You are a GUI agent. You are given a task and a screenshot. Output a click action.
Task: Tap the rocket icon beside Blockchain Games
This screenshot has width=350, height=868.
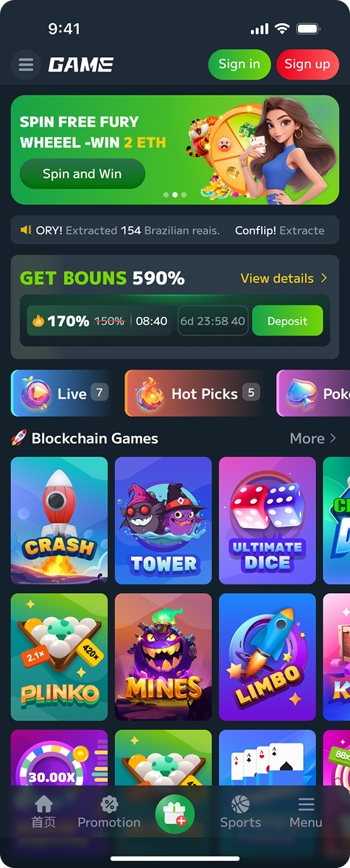click(x=19, y=438)
